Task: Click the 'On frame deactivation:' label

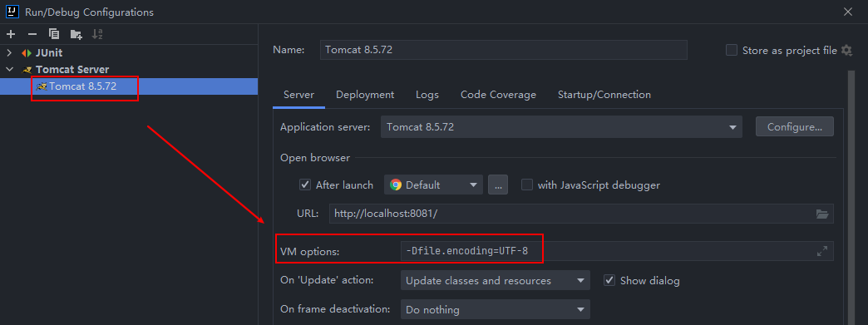Action: pos(335,309)
